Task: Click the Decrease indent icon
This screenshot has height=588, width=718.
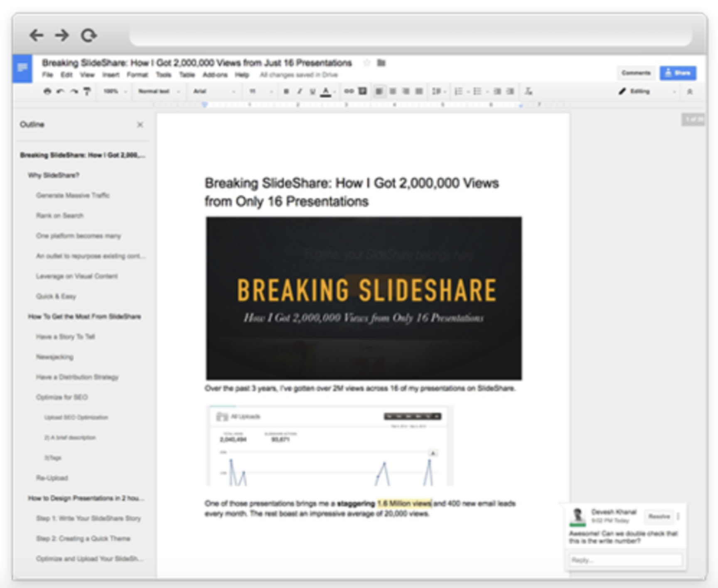Action: [497, 91]
